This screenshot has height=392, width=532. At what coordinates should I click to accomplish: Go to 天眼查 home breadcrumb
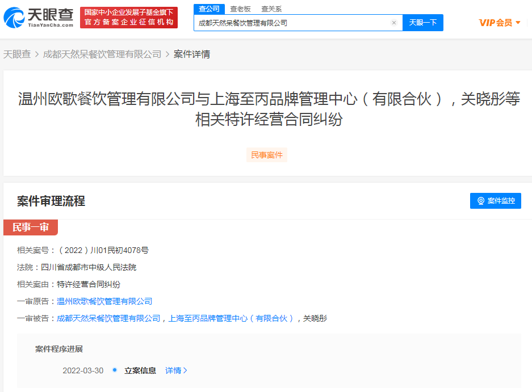pyautogui.click(x=17, y=54)
